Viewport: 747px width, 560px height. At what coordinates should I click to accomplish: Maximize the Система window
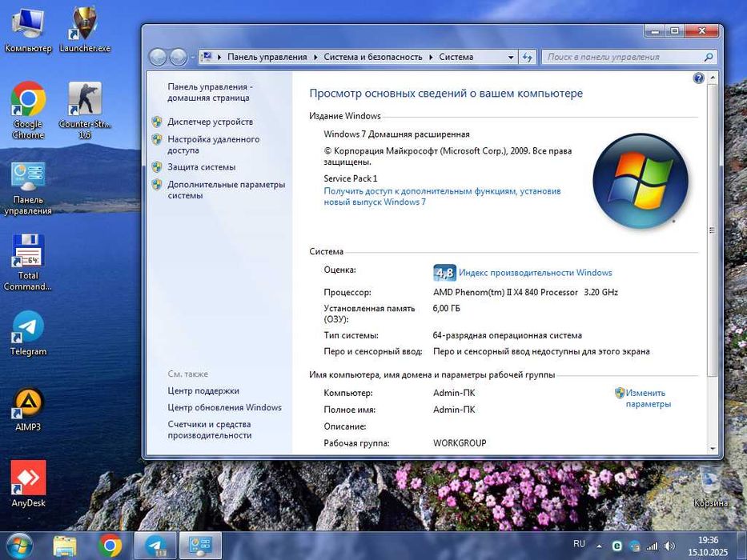click(x=675, y=31)
